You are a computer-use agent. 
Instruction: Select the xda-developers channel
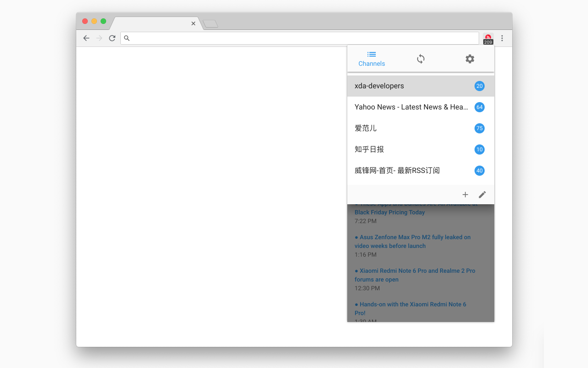click(421, 86)
